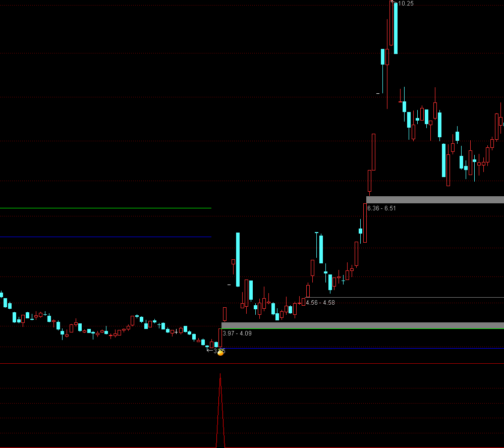The height and width of the screenshot is (448, 504).
Task: Click the arrow pointing to the lowest price
Action: pos(209,350)
